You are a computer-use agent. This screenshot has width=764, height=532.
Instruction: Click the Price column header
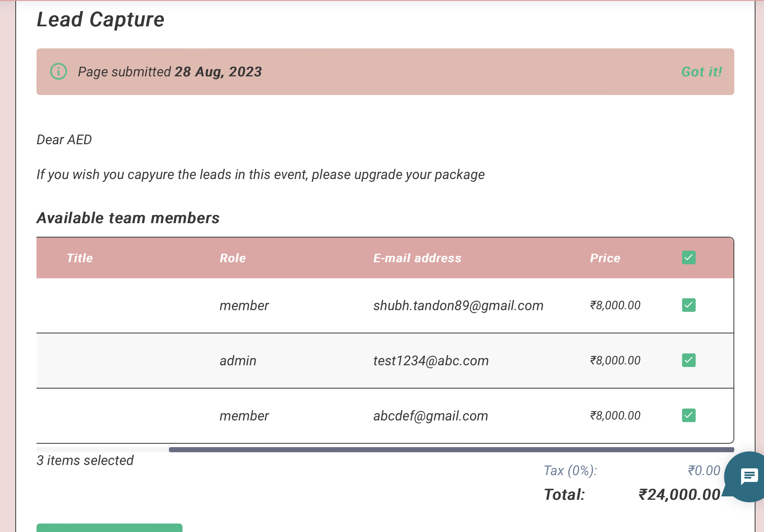pos(605,258)
